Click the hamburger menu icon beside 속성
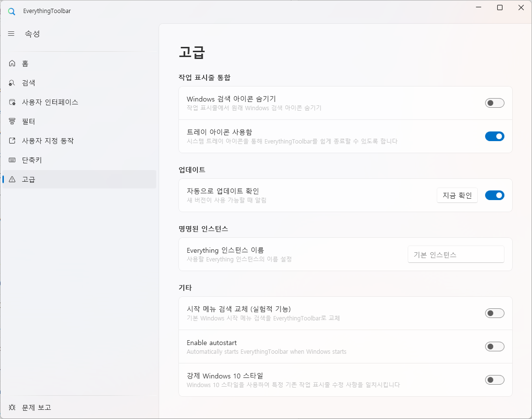 coord(11,33)
